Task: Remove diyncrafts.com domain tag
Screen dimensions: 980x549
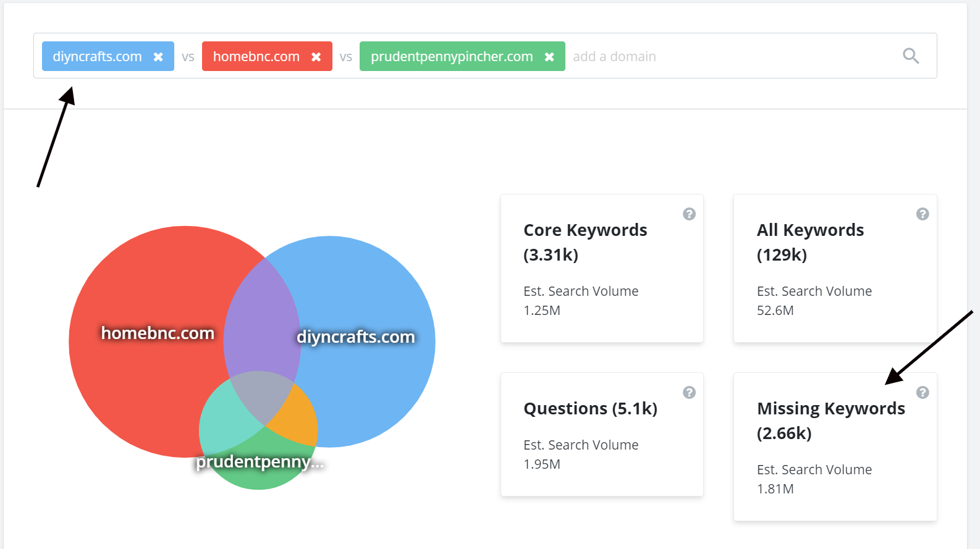Action: click(158, 57)
